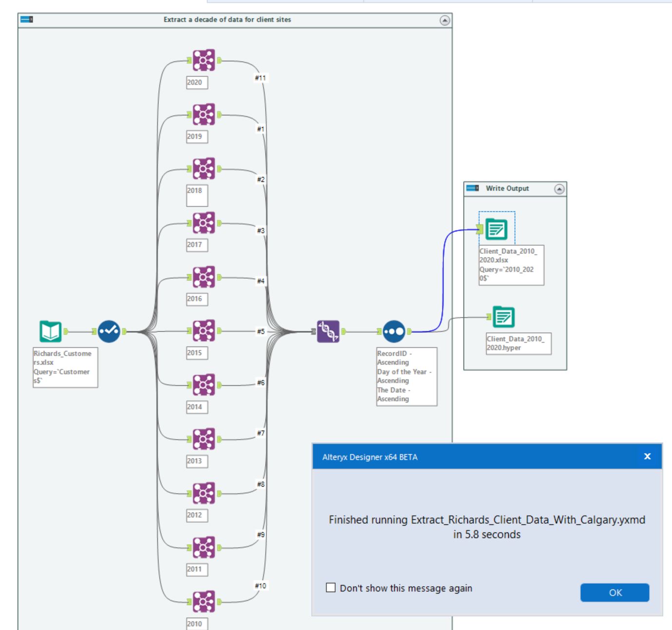Click the container icon beside Write Output
Image resolution: width=672 pixels, height=630 pixels.
[473, 189]
